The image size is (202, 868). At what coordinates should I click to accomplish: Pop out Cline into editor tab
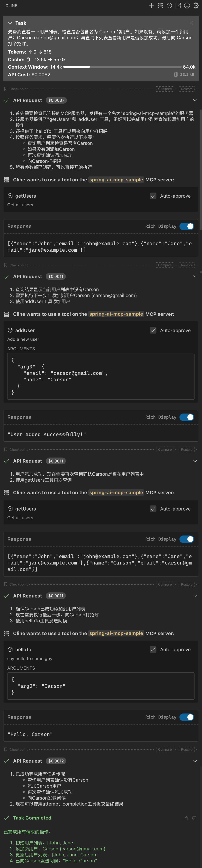pos(178,5)
